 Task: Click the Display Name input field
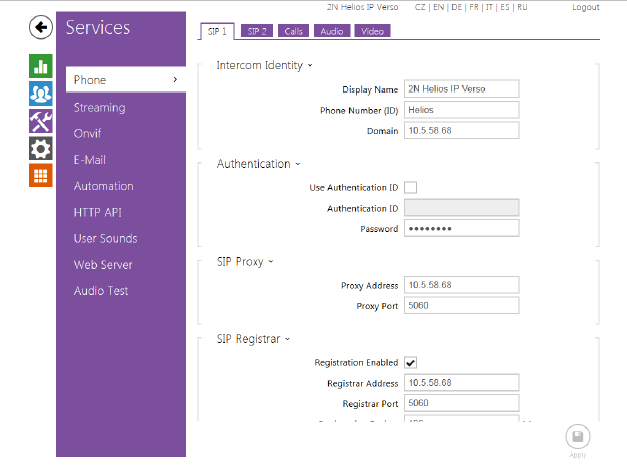pos(461,89)
